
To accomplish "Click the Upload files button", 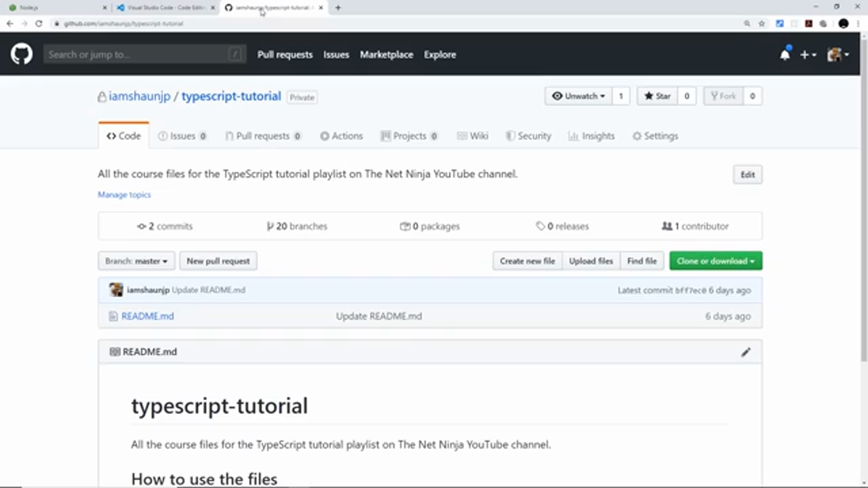I will pos(591,261).
